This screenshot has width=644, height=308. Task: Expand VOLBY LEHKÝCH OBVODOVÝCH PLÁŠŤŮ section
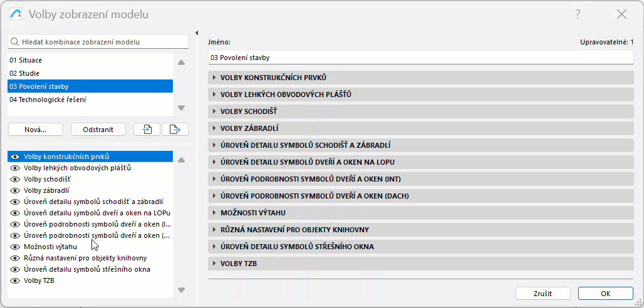click(421, 95)
